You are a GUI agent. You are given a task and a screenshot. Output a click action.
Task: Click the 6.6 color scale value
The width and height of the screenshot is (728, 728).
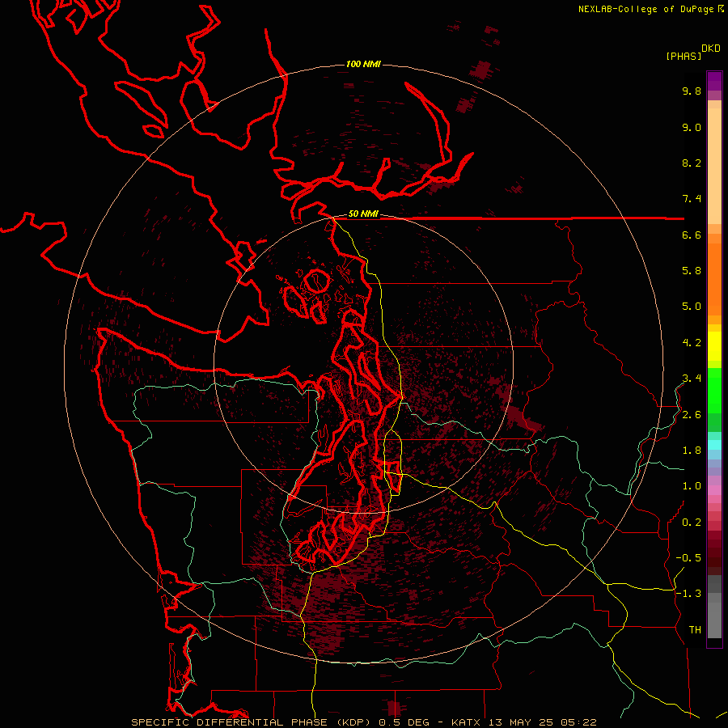pyautogui.click(x=692, y=235)
